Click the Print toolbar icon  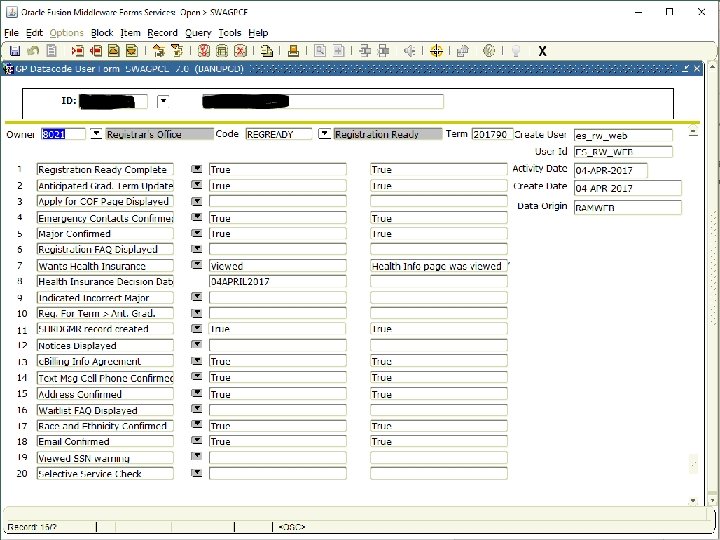[293, 51]
